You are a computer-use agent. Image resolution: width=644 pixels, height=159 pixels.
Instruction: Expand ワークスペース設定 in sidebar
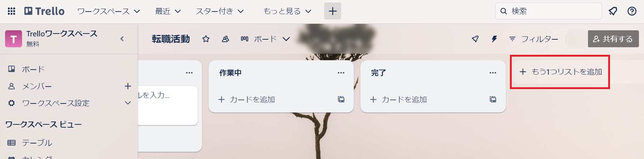pyautogui.click(x=128, y=103)
